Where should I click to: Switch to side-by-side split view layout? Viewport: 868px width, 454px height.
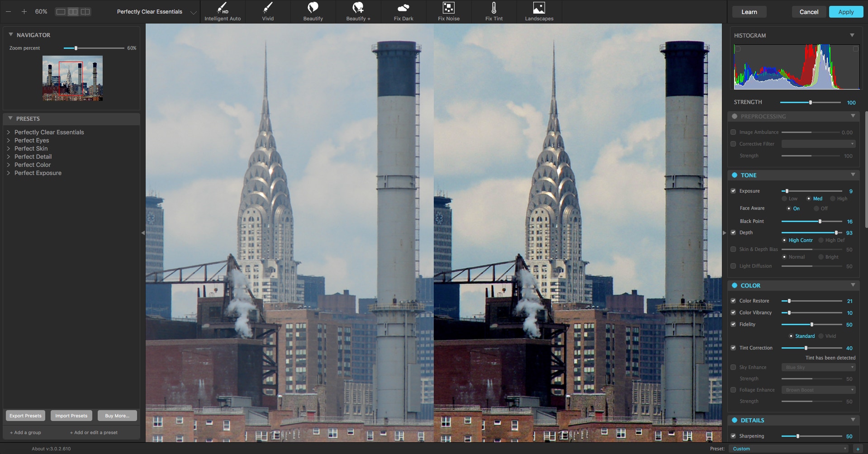click(x=73, y=12)
